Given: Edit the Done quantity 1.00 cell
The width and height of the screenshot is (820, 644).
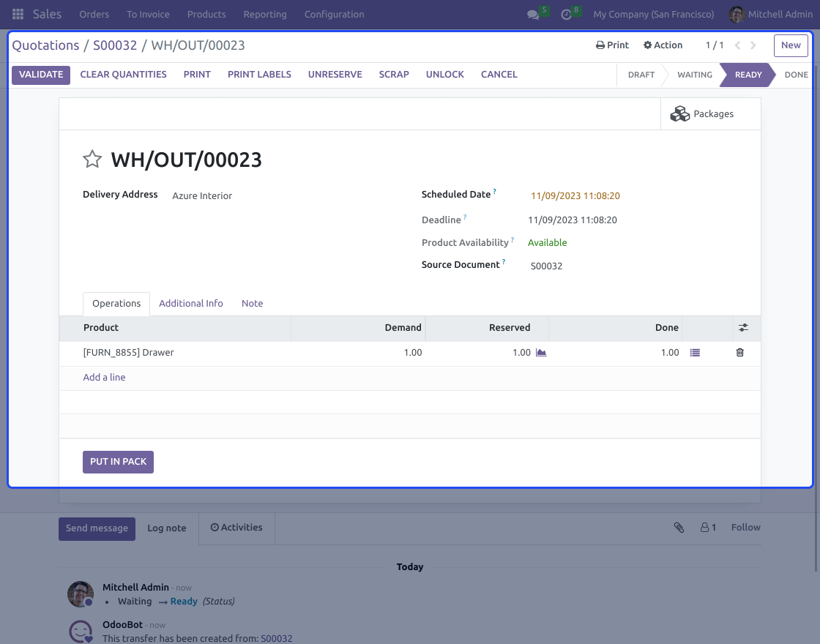Looking at the screenshot, I should (616, 353).
